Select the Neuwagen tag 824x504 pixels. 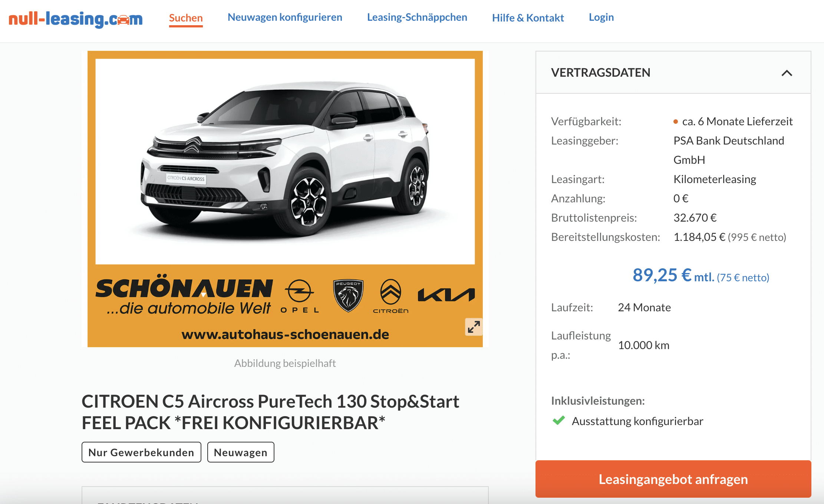241,452
